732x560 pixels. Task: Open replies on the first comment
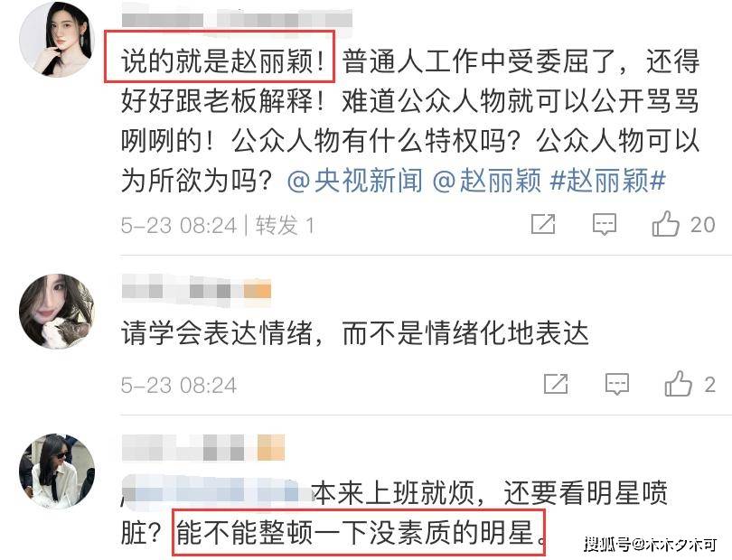tap(604, 225)
